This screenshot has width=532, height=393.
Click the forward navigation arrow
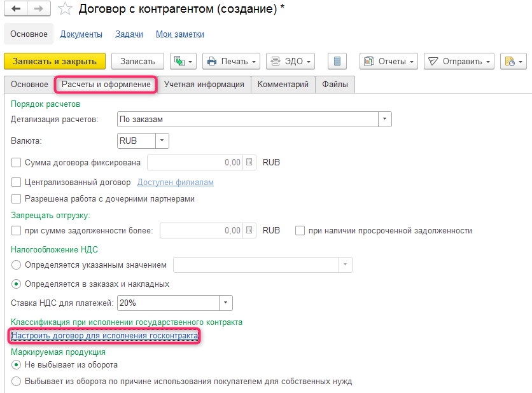pos(38,9)
